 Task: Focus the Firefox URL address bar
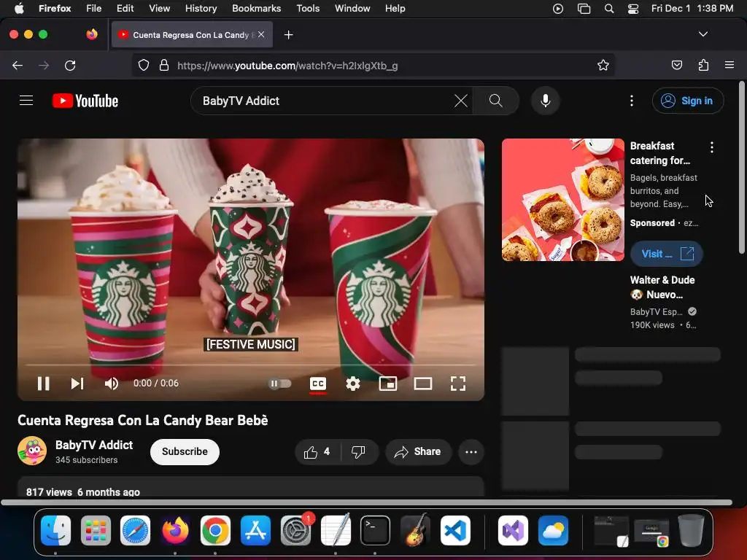(373, 65)
